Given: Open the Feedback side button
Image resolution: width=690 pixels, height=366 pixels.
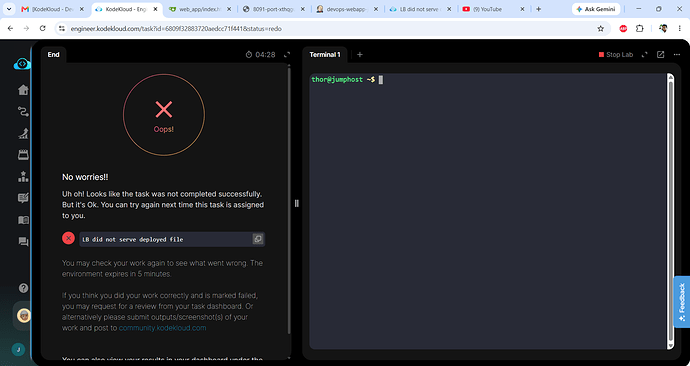Looking at the screenshot, I should [682, 302].
